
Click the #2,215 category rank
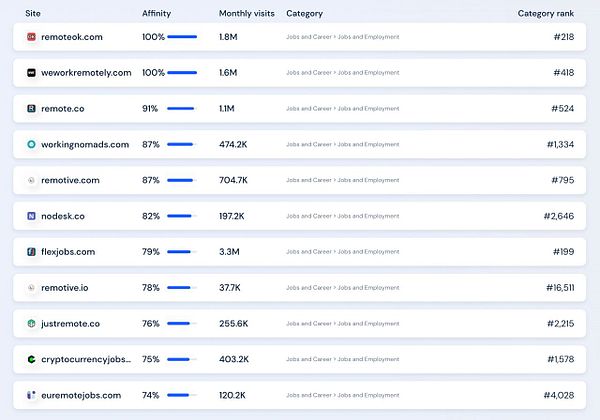click(560, 324)
